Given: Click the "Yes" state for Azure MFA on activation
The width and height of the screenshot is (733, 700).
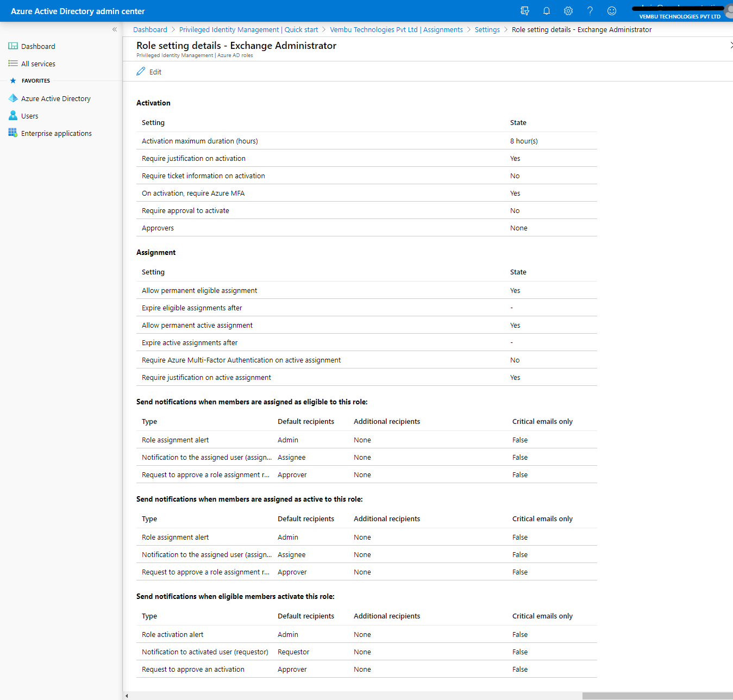Looking at the screenshot, I should [x=515, y=193].
